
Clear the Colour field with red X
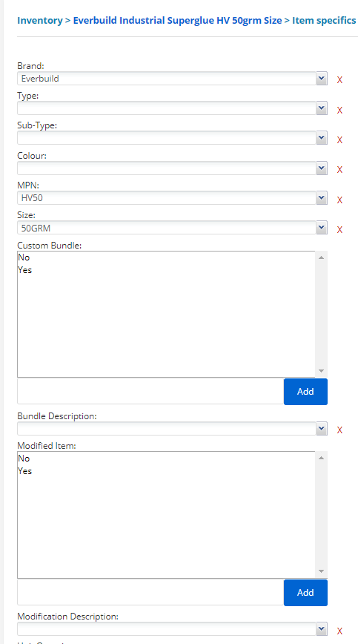click(x=339, y=170)
